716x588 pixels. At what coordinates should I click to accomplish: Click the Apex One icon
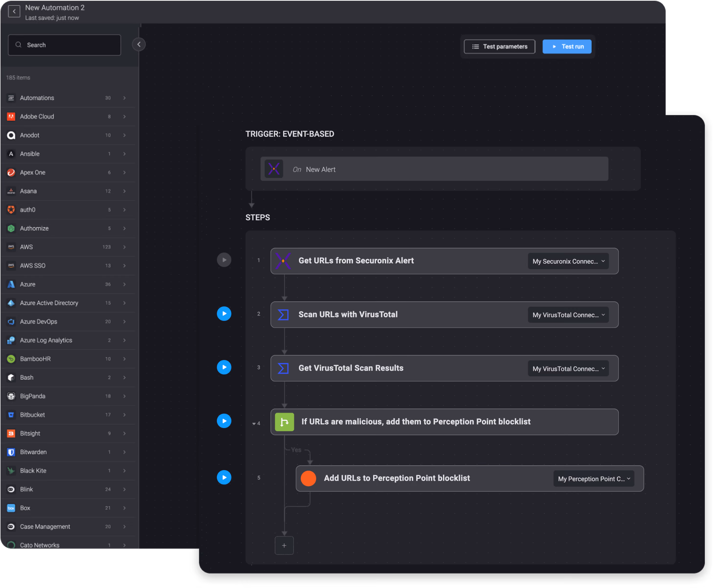click(11, 172)
